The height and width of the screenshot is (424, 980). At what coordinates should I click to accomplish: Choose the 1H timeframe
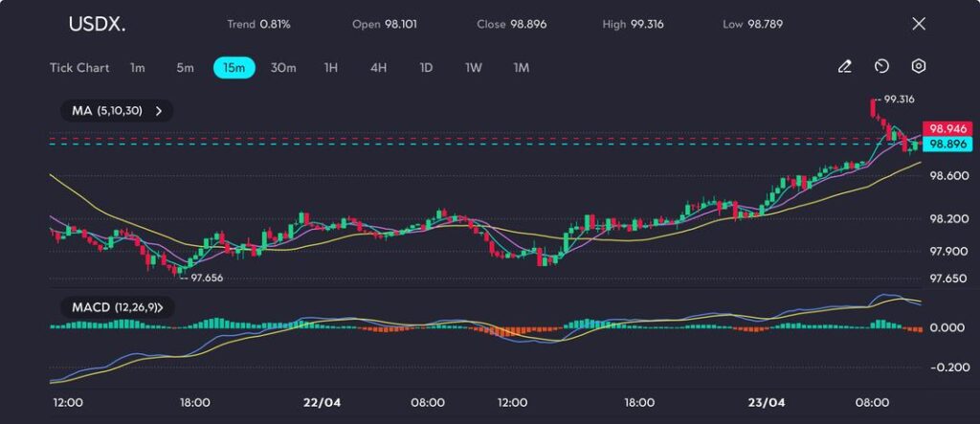pyautogui.click(x=331, y=68)
